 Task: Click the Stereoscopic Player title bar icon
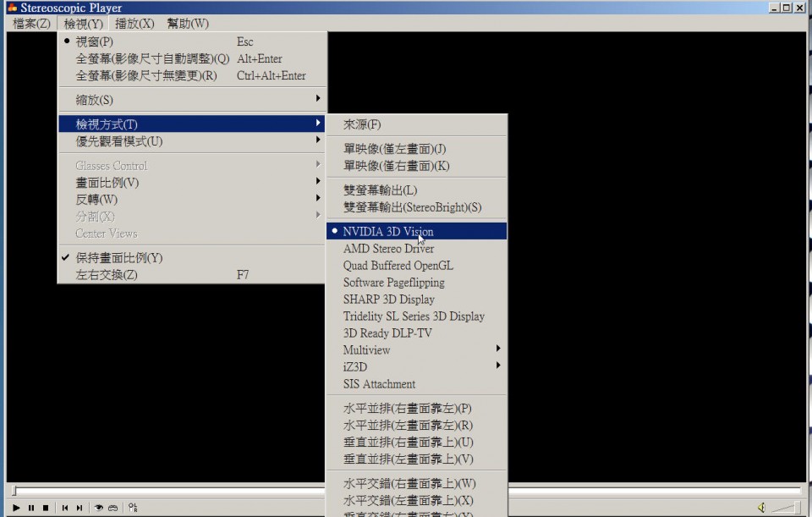[11, 8]
